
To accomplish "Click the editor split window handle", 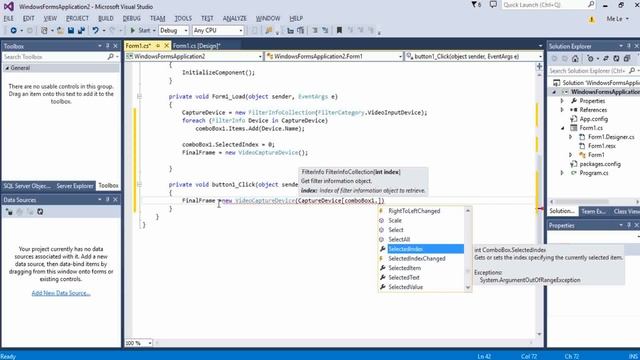I will tap(539, 66).
